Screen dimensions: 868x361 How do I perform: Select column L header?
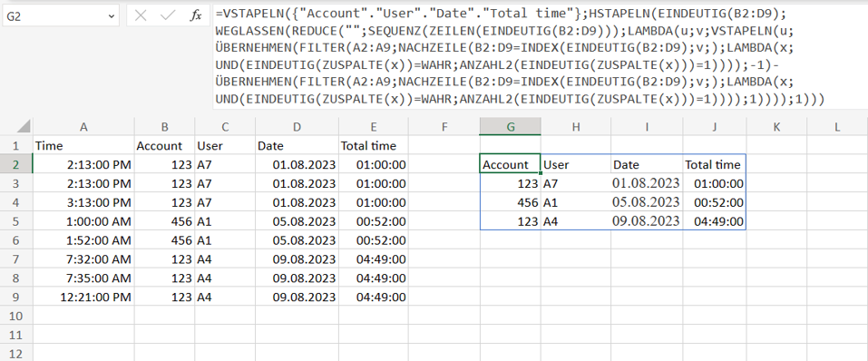tap(837, 127)
